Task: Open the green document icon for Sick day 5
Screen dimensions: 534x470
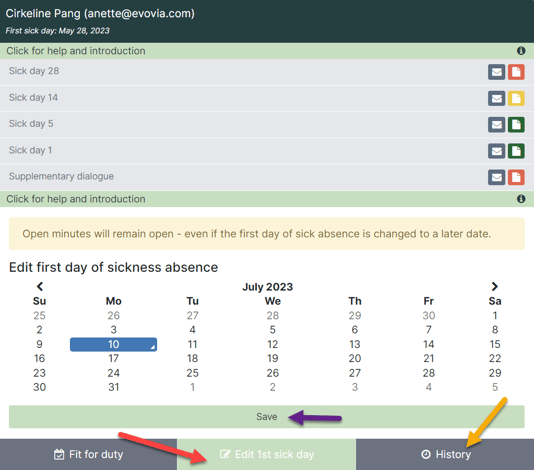Action: [x=516, y=125]
